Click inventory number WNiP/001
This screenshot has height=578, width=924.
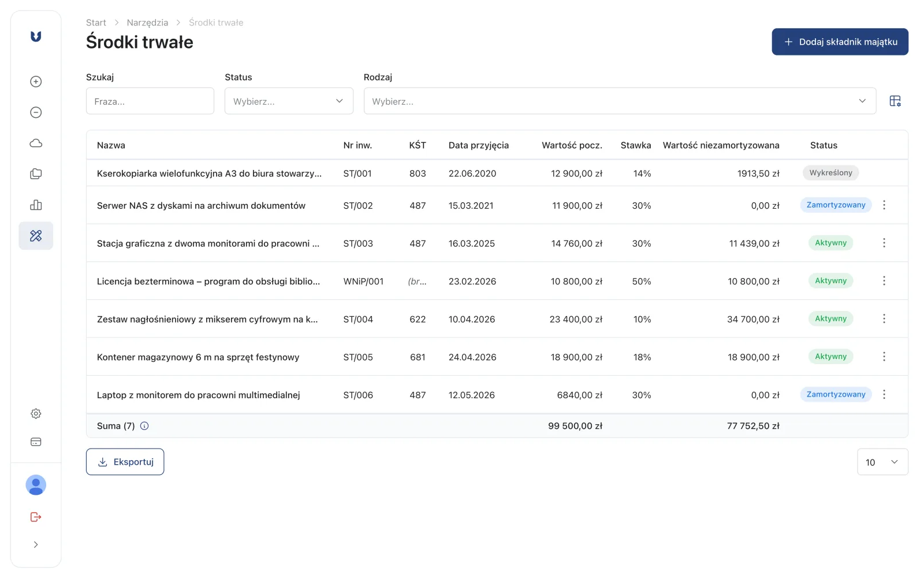363,281
